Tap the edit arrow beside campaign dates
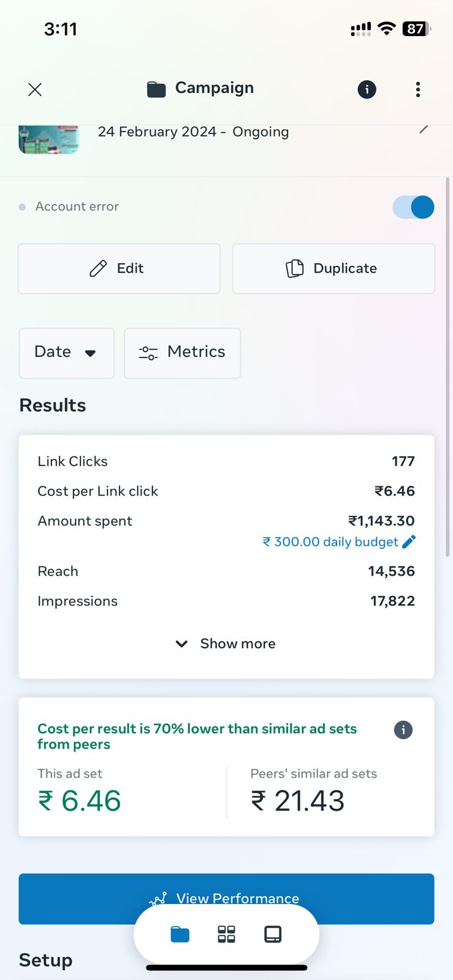The width and height of the screenshot is (453, 980). click(x=424, y=129)
